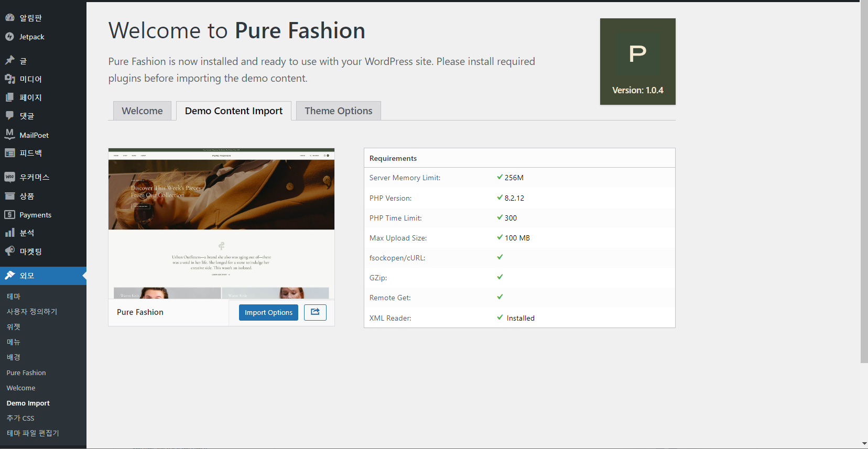Click the 외모 appearance brush icon

click(x=9, y=276)
